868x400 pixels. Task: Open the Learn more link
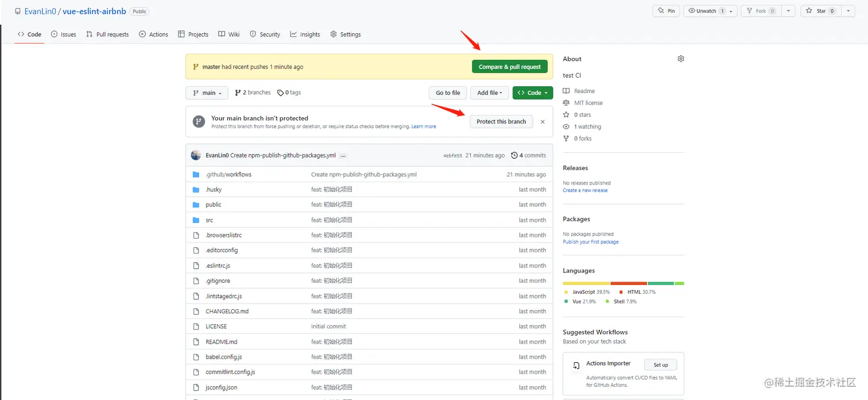click(424, 126)
